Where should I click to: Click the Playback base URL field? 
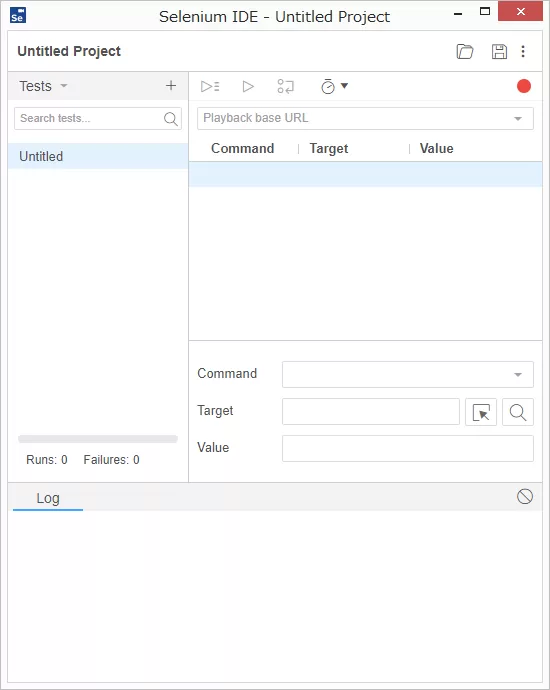[x=365, y=118]
